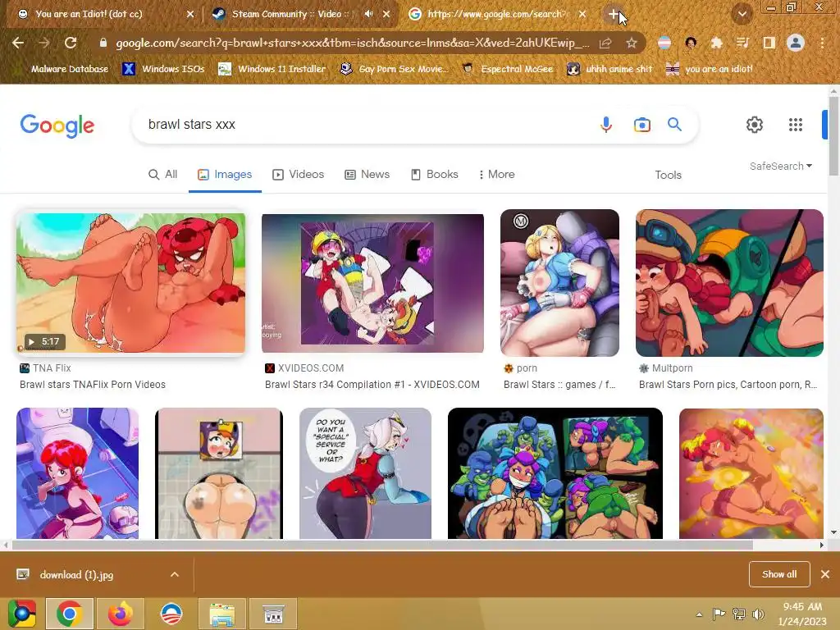
Task: Click the vertical page scrollbar thumb
Action: click(833, 135)
